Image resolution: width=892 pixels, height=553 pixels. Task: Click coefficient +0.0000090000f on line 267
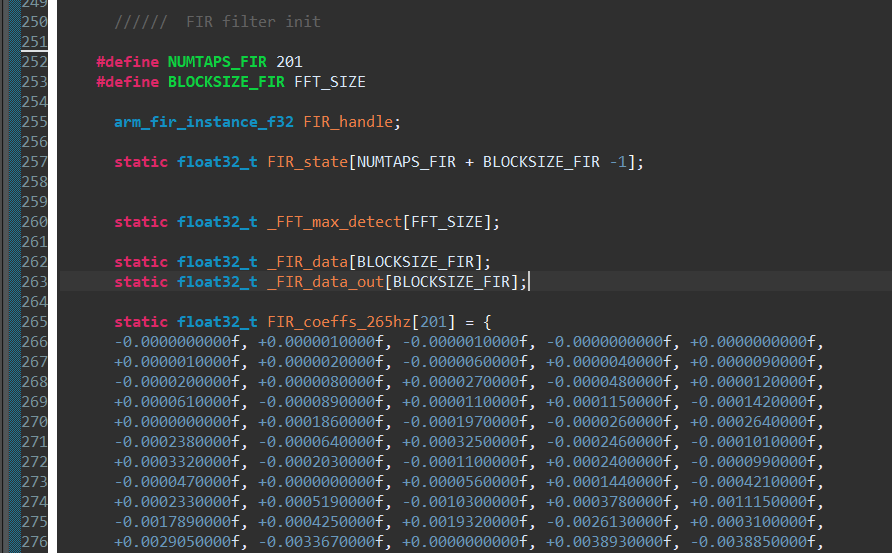coord(753,362)
